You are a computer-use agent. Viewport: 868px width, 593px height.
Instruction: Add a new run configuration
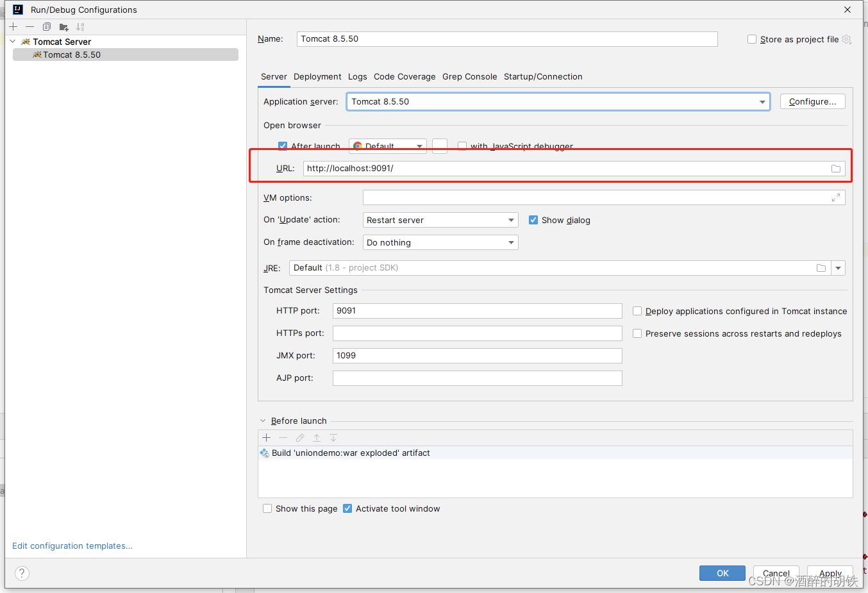[13, 27]
